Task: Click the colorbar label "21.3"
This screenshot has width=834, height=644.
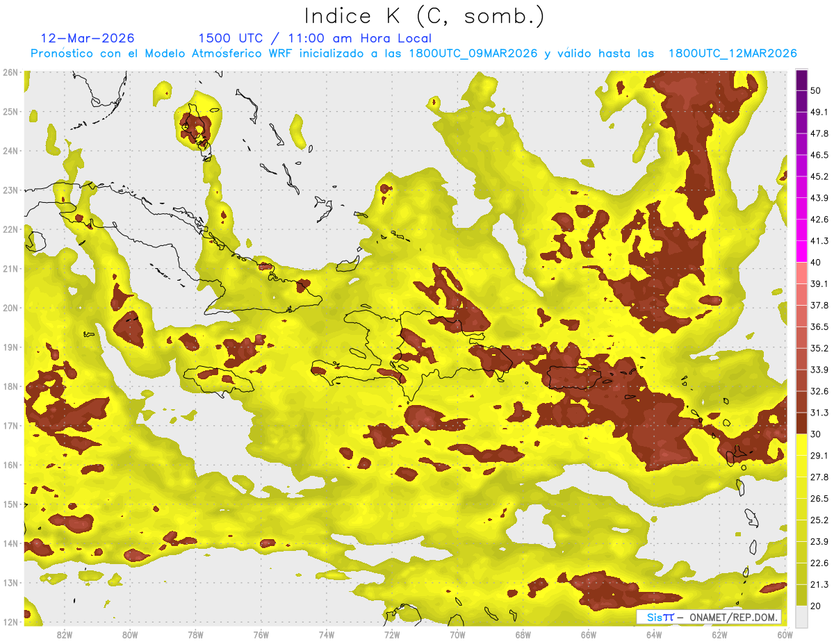Action: tap(819, 584)
